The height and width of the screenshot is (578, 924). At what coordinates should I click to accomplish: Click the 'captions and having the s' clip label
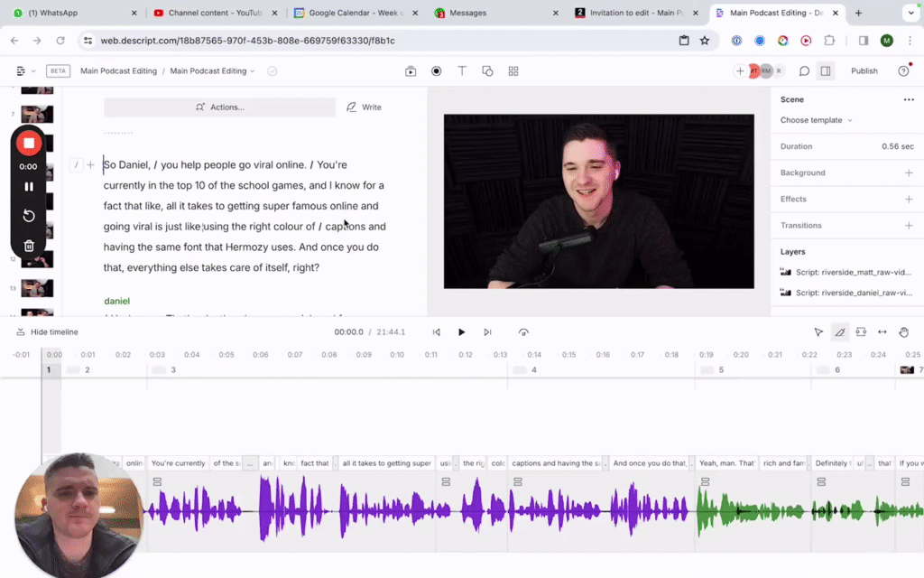pyautogui.click(x=557, y=463)
